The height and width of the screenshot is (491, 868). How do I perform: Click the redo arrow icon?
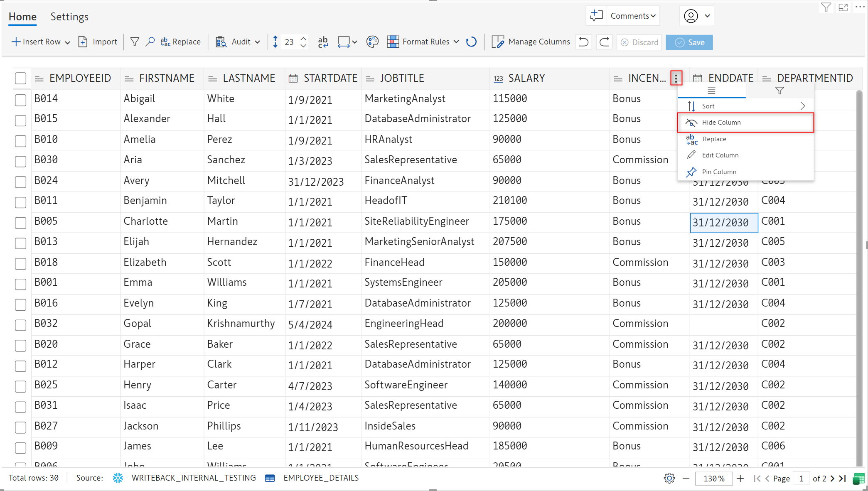(x=605, y=42)
